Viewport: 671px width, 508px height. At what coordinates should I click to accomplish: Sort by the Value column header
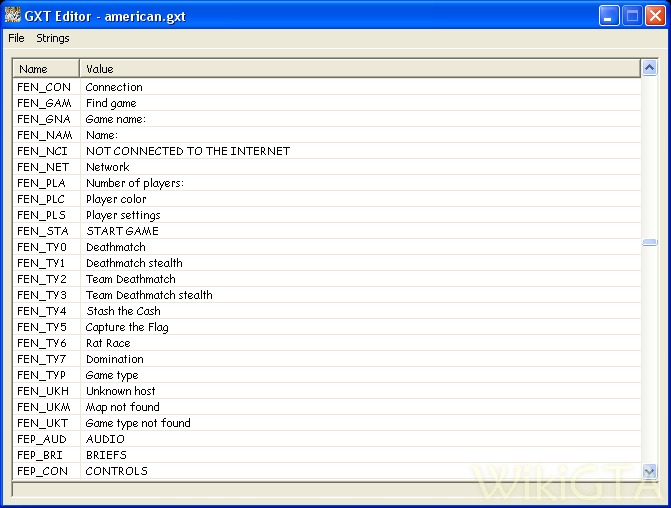tap(360, 68)
